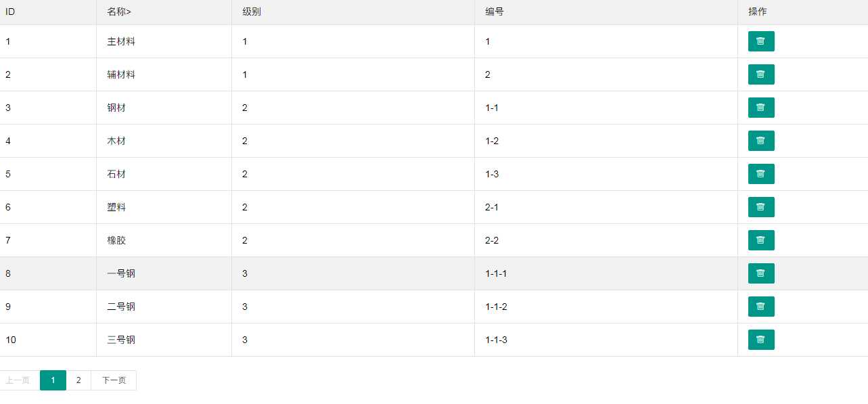Delete the 木材 row with its trash icon
Image resolution: width=868 pixels, height=404 pixels.
(x=761, y=141)
